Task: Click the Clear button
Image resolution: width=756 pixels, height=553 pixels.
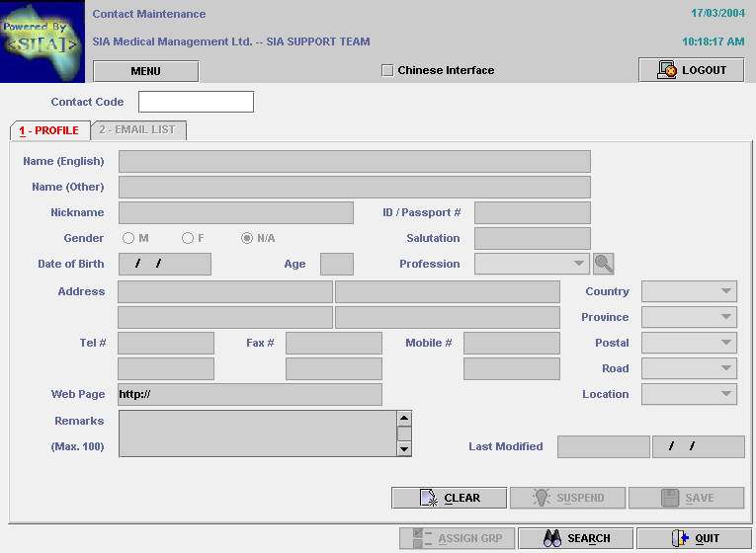Action: click(x=449, y=498)
